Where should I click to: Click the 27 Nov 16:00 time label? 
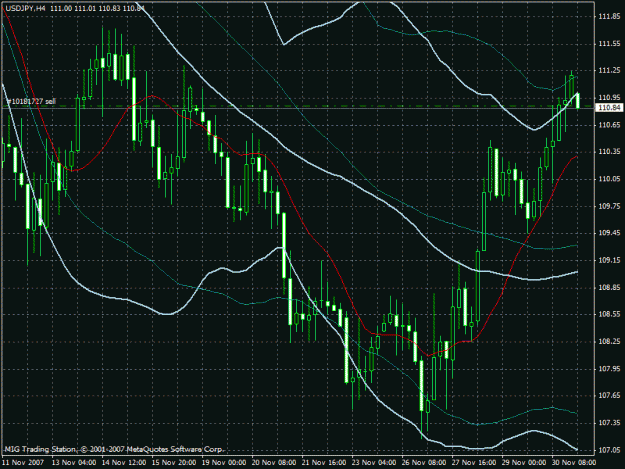(x=474, y=462)
